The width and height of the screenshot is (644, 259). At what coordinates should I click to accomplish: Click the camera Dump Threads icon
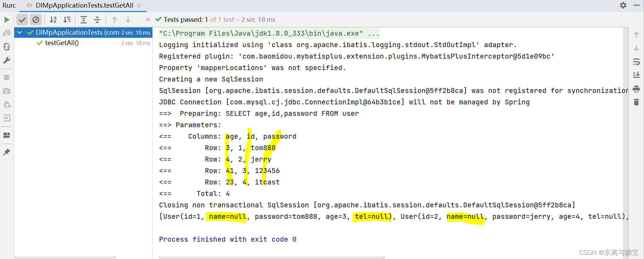click(x=7, y=91)
